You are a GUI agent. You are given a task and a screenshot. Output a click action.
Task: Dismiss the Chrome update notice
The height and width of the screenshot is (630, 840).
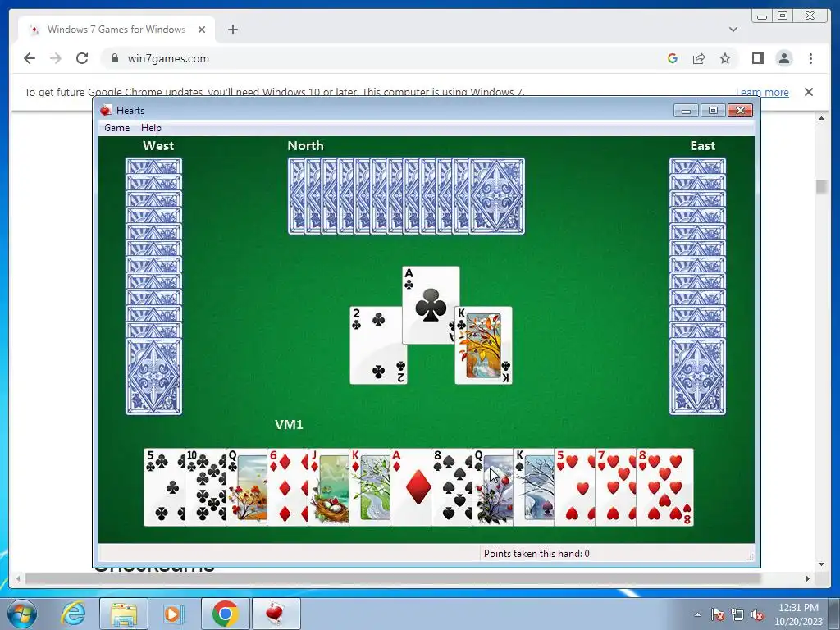point(808,92)
